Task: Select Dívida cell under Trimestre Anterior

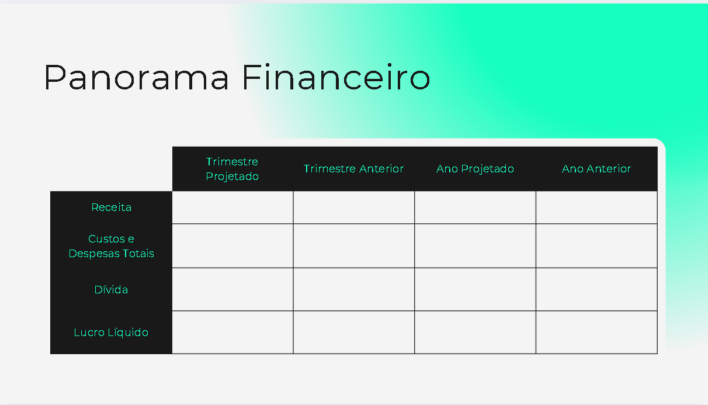Action: pos(354,289)
